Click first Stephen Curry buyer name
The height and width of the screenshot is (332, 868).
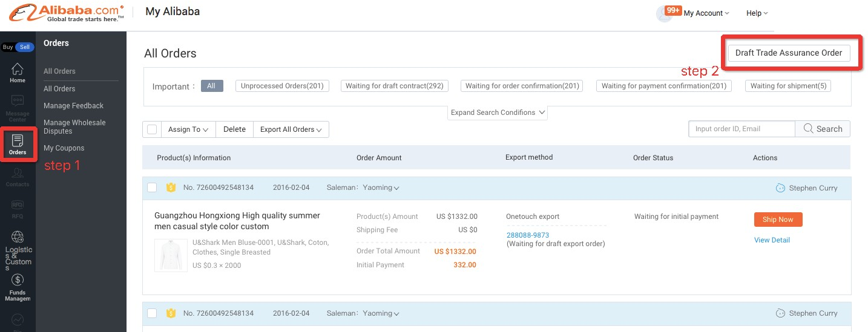click(813, 188)
